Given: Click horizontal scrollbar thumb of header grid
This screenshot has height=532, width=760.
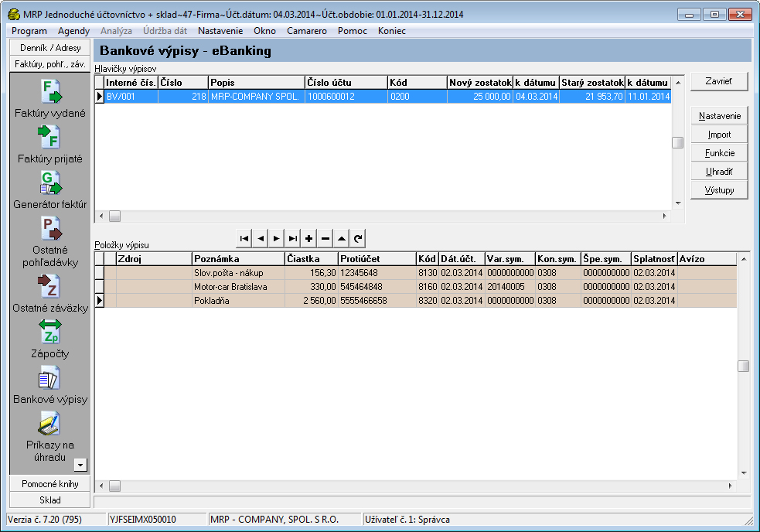Looking at the screenshot, I should (x=114, y=216).
